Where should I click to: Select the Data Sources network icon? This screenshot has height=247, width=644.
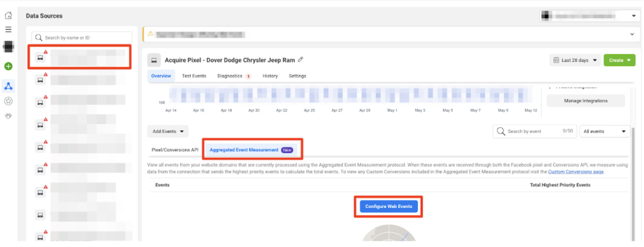coord(8,86)
